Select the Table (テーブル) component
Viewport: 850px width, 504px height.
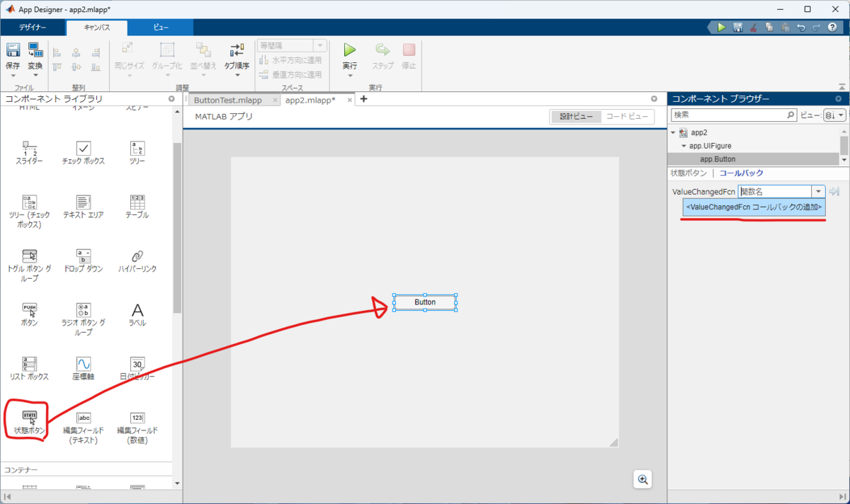click(x=137, y=207)
